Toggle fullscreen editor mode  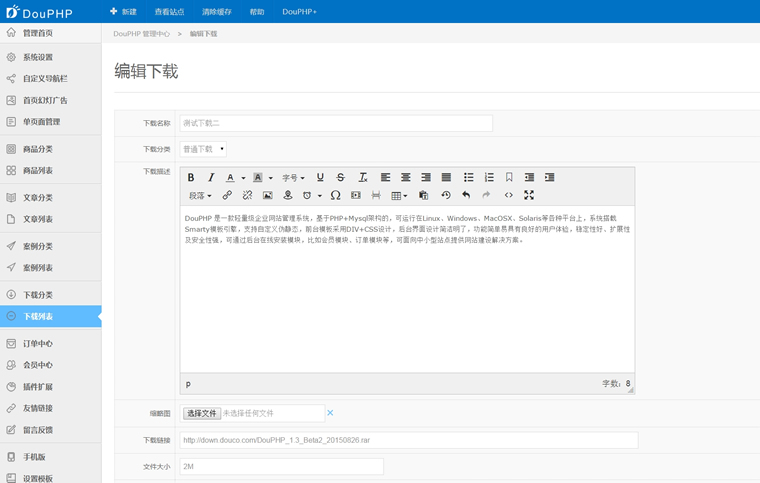529,195
